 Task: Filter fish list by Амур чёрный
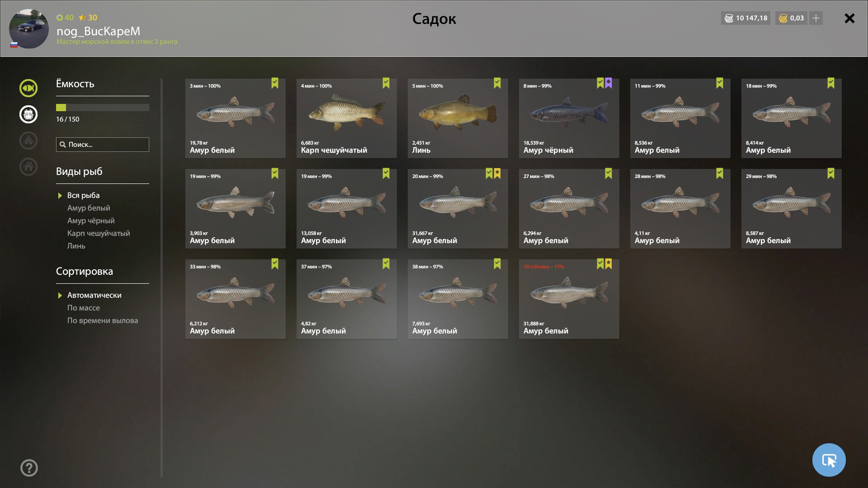(91, 221)
